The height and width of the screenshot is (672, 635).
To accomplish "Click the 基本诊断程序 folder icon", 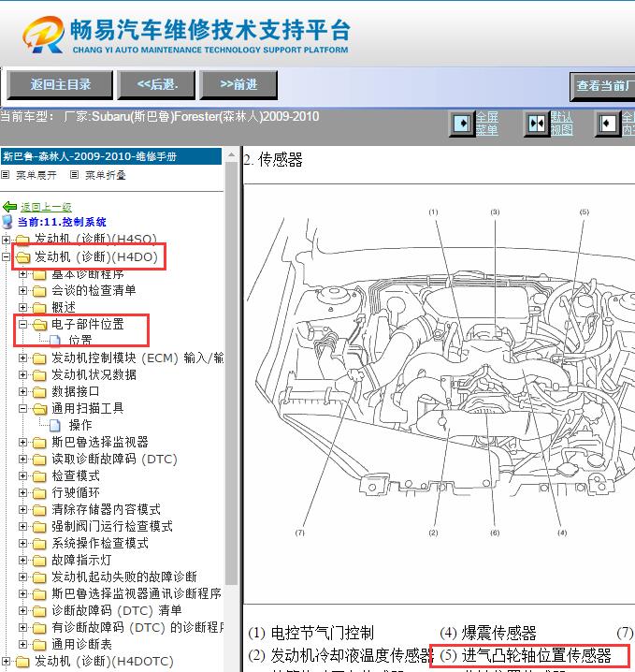I will point(40,274).
